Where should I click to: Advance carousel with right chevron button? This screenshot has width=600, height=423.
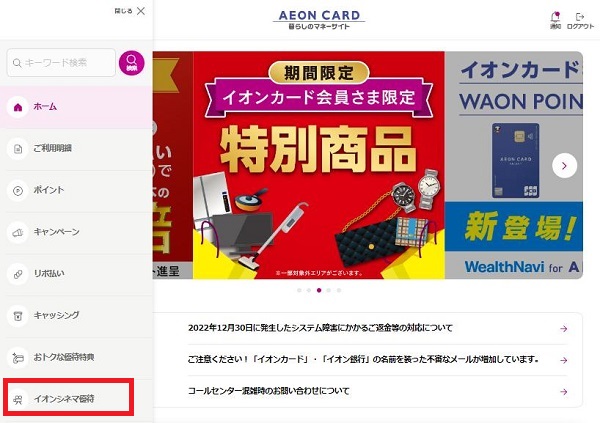click(x=564, y=165)
